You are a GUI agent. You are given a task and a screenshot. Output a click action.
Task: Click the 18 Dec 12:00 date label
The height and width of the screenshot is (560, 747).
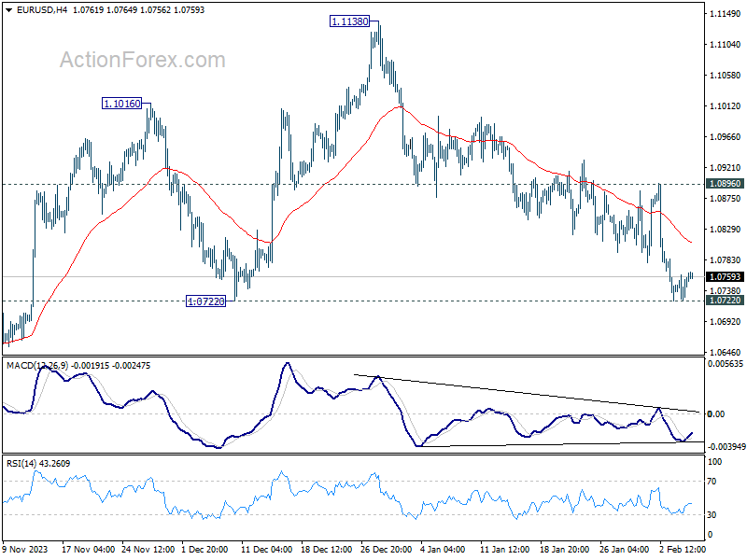point(326,549)
